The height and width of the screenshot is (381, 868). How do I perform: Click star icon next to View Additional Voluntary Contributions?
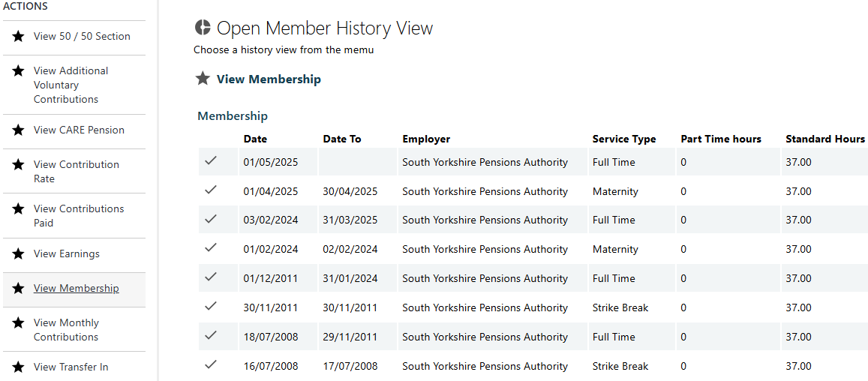[18, 70]
